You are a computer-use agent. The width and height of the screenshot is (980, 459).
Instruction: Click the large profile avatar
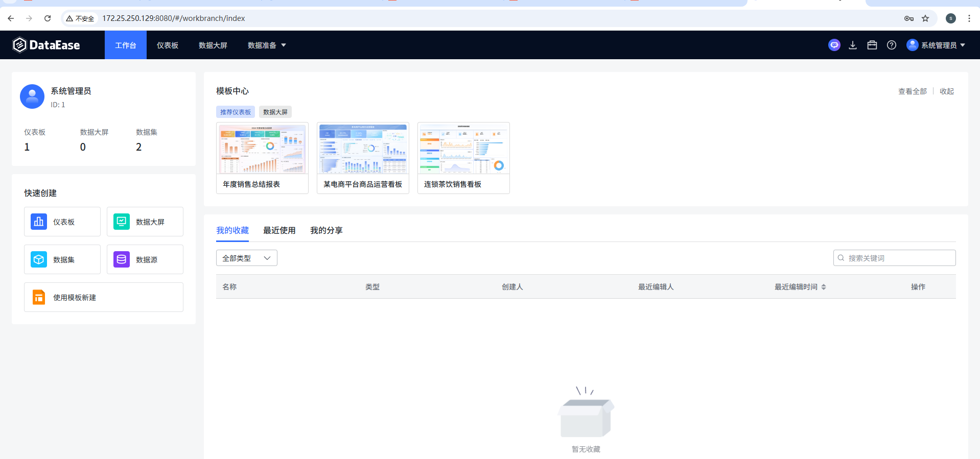[x=32, y=96]
